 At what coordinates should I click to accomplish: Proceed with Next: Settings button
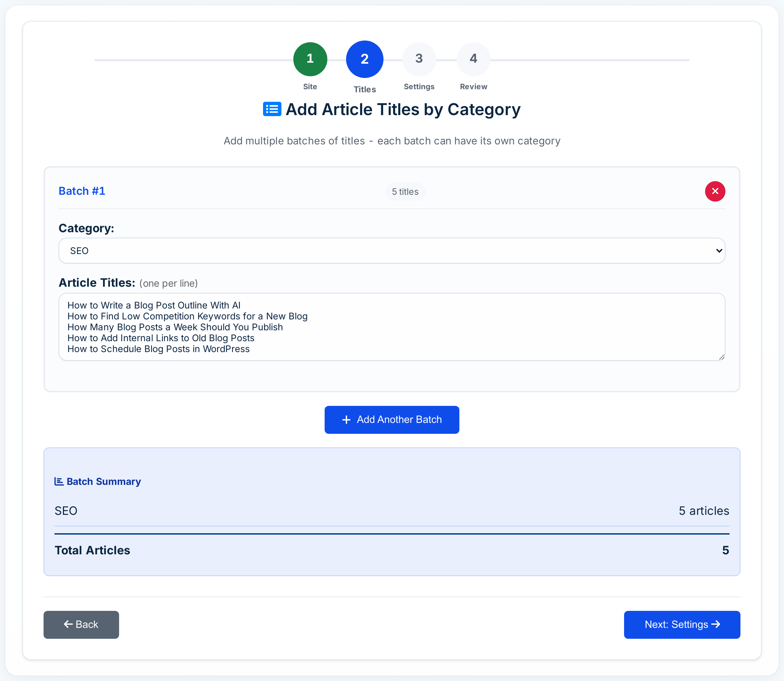click(x=682, y=624)
